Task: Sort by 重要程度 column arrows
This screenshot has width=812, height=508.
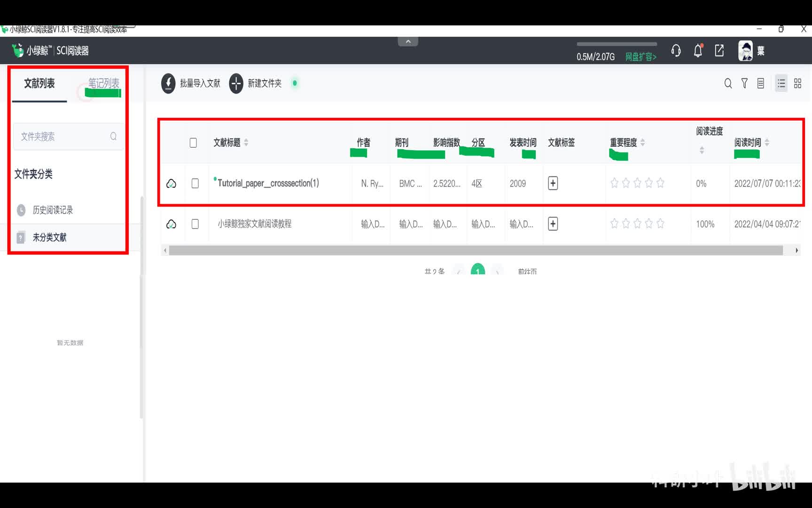Action: click(x=643, y=143)
